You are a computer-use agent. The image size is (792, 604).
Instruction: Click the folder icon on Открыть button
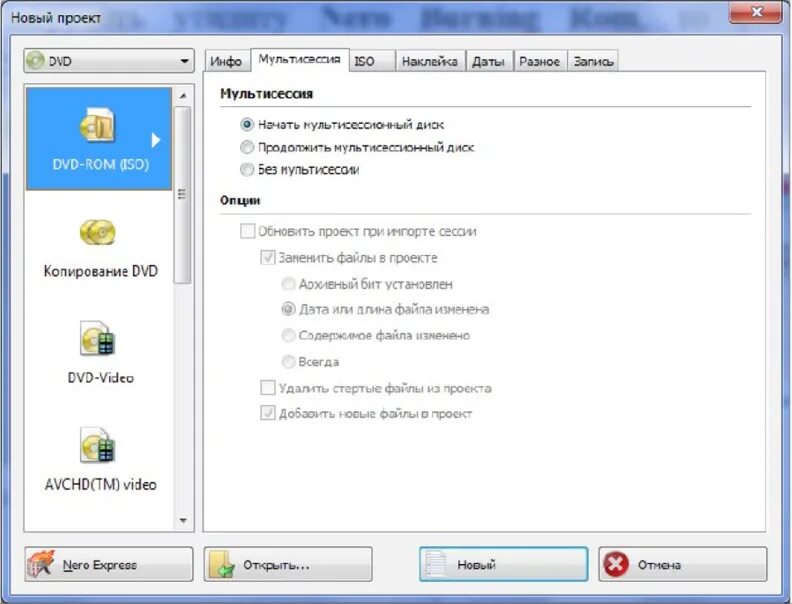point(223,565)
